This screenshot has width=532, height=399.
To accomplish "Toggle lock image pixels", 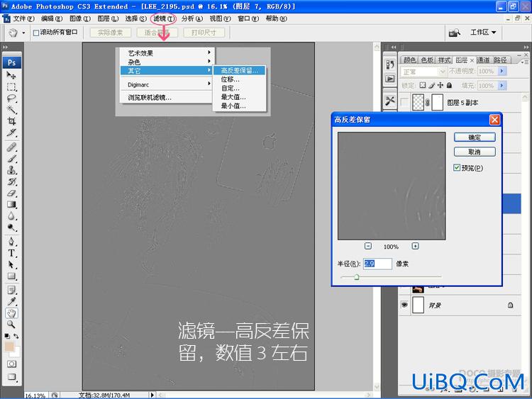I will pyautogui.click(x=431, y=85).
